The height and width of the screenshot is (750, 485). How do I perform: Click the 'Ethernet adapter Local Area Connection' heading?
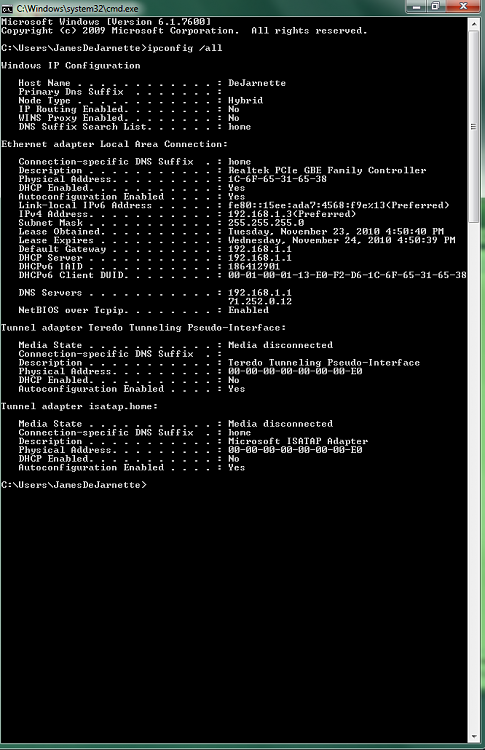(x=114, y=144)
